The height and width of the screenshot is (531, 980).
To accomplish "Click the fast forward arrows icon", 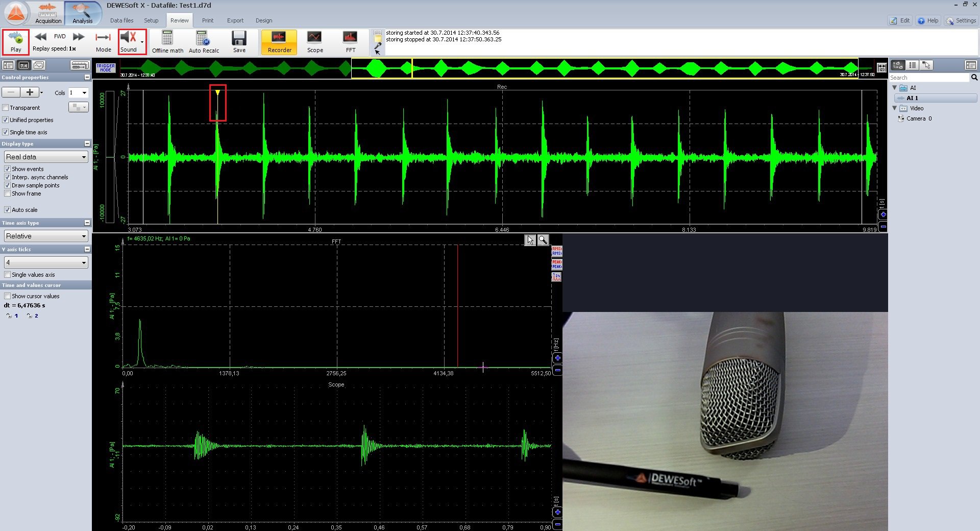I will click(79, 37).
